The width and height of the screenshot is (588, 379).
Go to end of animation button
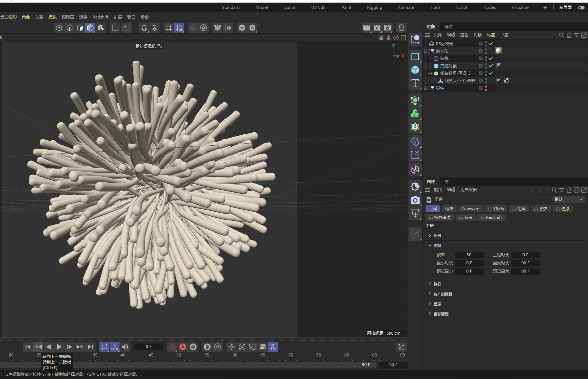tap(90, 347)
